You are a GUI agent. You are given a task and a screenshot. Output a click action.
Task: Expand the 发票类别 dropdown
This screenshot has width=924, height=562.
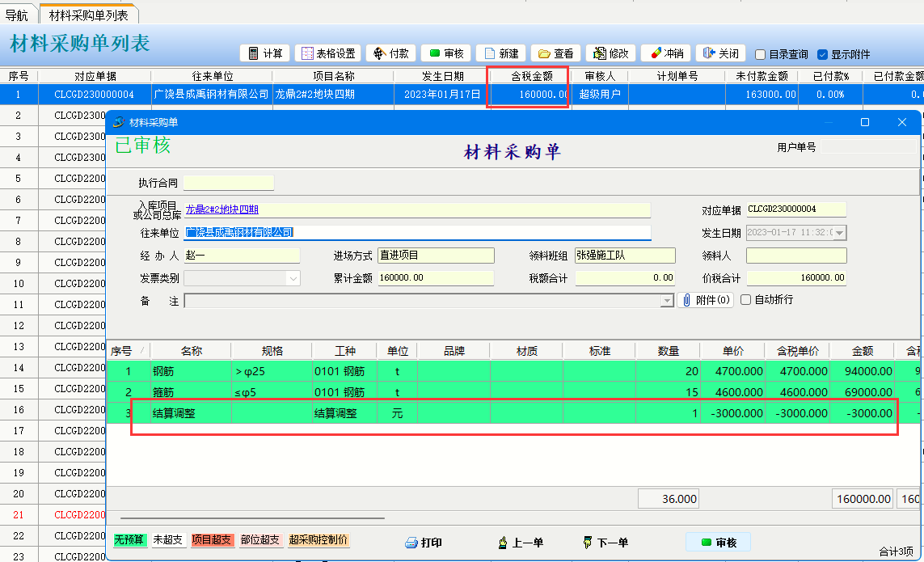(x=293, y=278)
